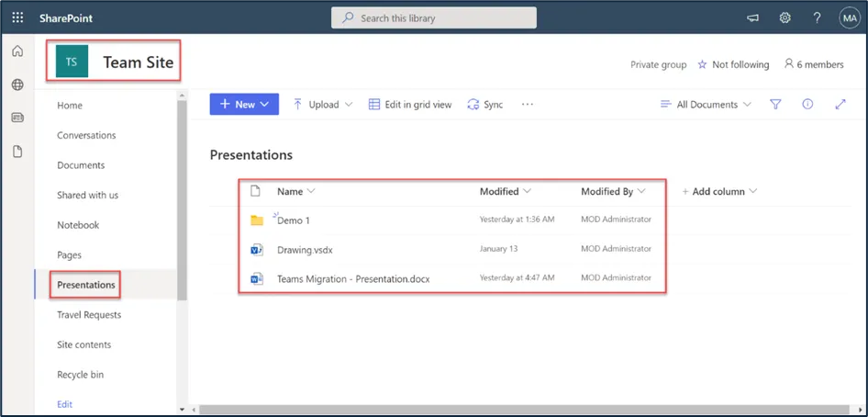Toggle the Not following star
Screen dimensions: 868x417
tap(703, 64)
